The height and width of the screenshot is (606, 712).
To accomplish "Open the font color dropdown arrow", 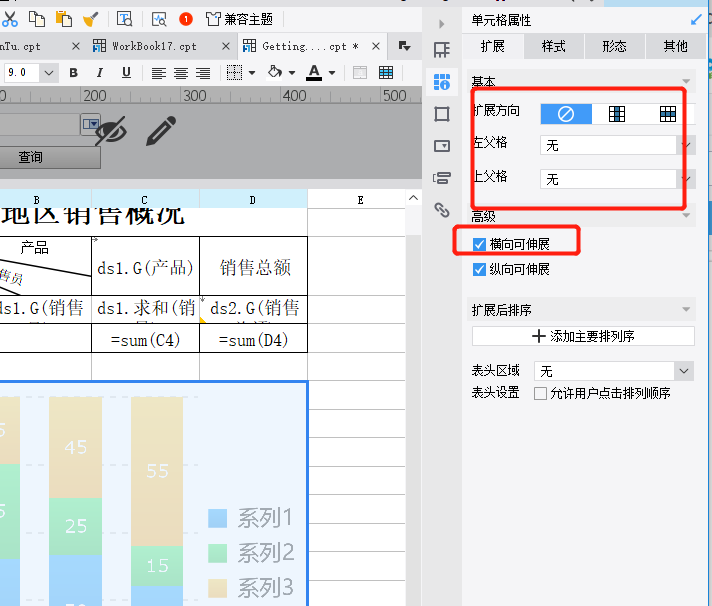I will (x=332, y=73).
